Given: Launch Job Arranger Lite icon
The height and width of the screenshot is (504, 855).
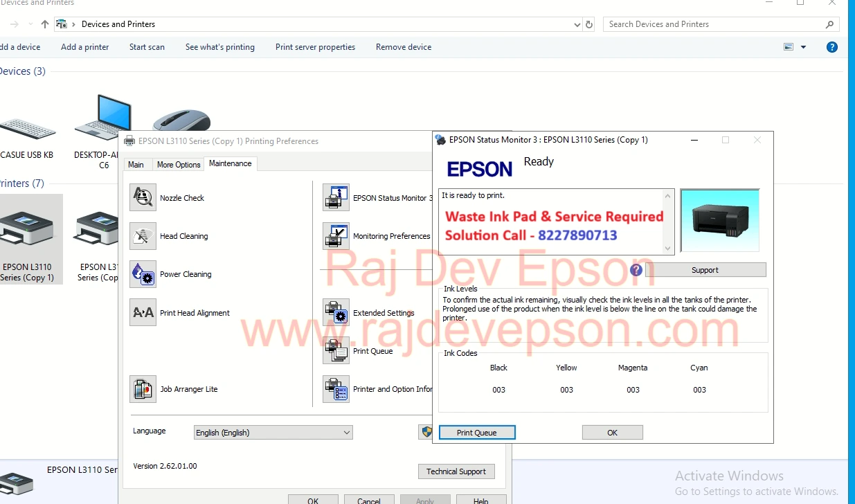Looking at the screenshot, I should click(143, 389).
